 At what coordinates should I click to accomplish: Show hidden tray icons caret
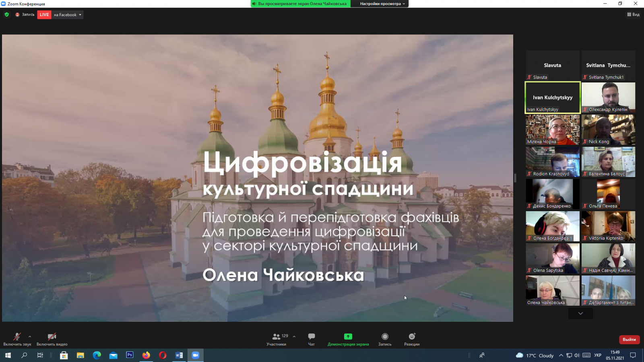(x=561, y=355)
